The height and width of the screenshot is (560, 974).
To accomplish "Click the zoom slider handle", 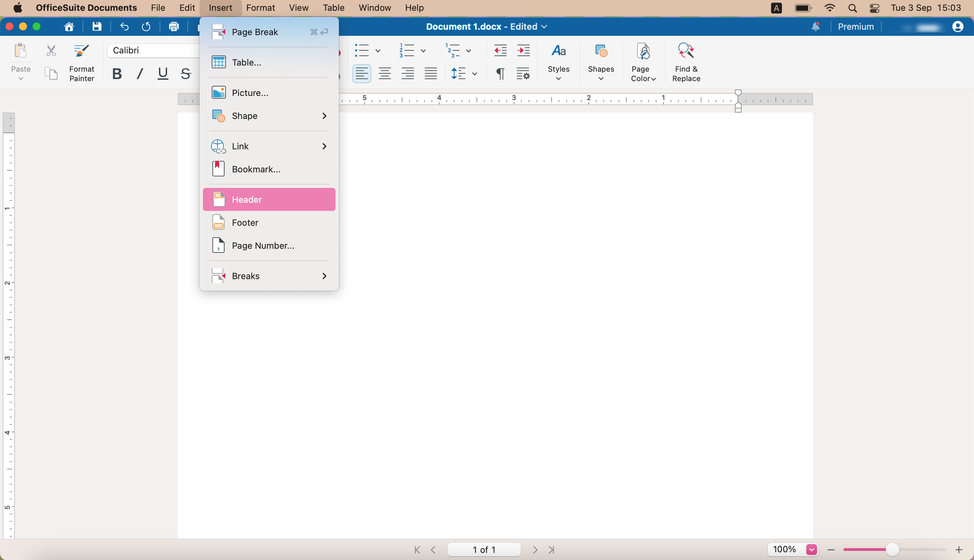I will pyautogui.click(x=892, y=550).
